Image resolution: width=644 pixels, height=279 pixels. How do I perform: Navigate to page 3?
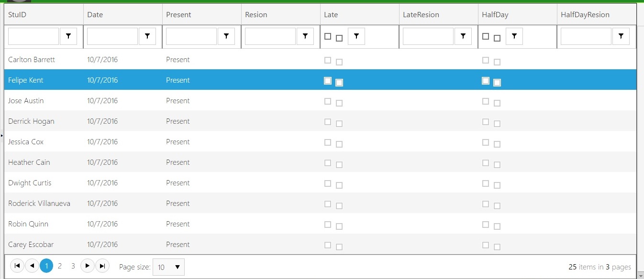[x=73, y=266]
